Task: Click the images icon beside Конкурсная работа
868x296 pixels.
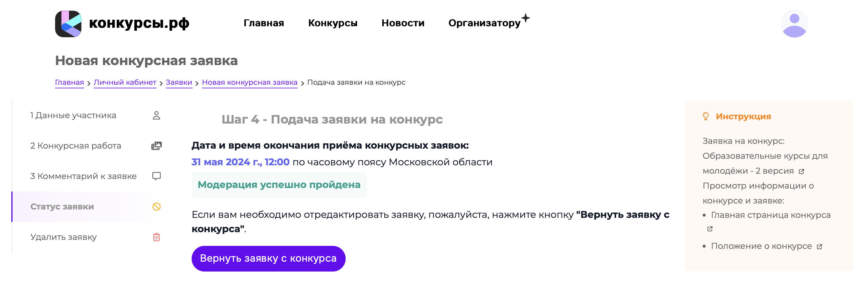Action: tap(156, 146)
